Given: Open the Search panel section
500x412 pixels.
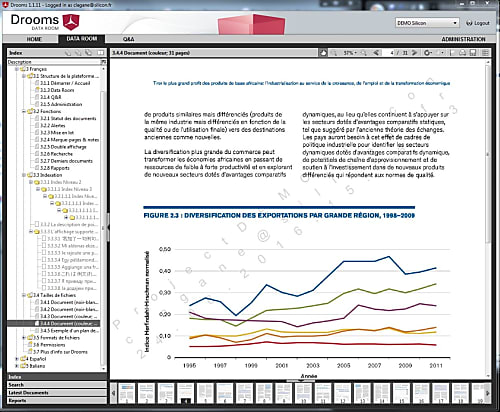Looking at the screenshot, I should tap(57, 385).
